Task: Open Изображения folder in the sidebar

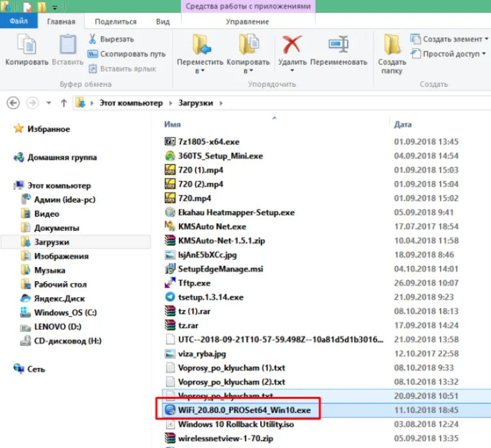Action: pos(55,256)
